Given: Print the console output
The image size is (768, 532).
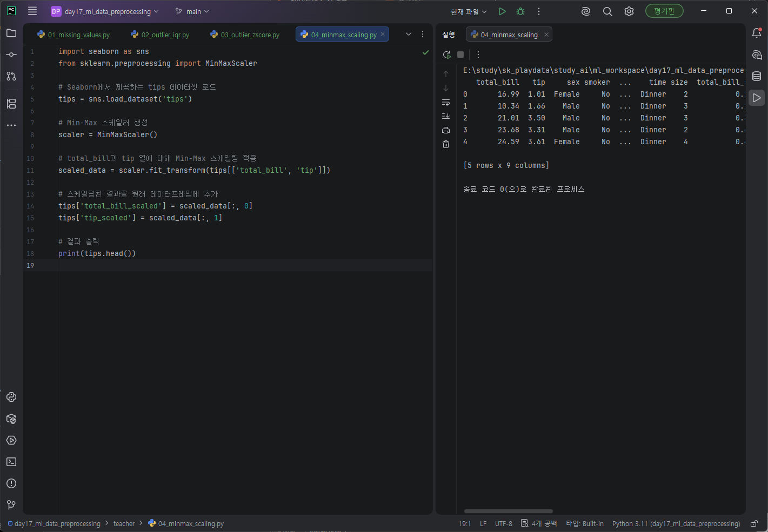Looking at the screenshot, I should pyautogui.click(x=446, y=130).
